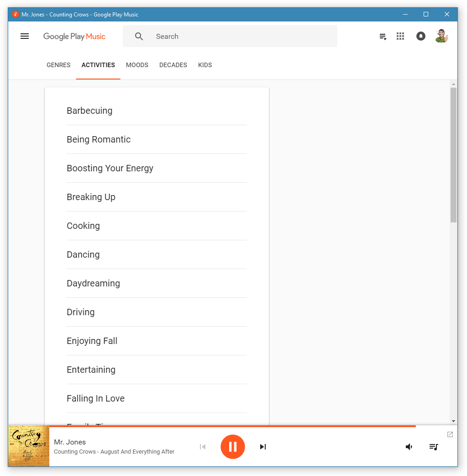Switch to the Genres tab
This screenshot has height=476, width=467.
tap(58, 65)
